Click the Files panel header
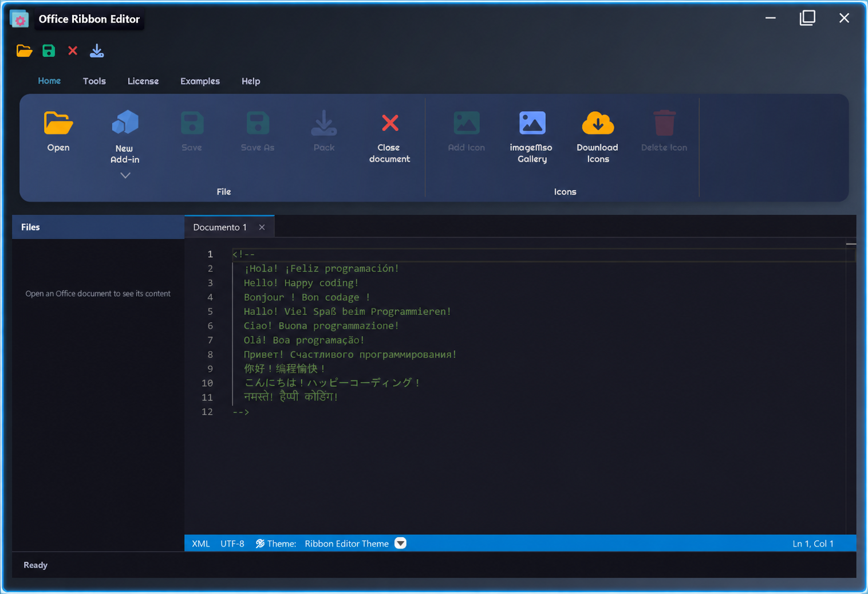 point(98,227)
